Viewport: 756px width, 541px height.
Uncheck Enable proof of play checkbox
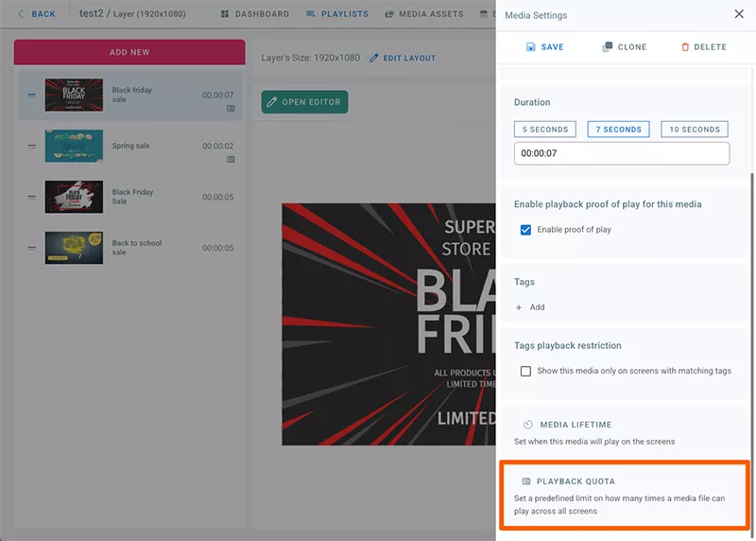click(525, 230)
